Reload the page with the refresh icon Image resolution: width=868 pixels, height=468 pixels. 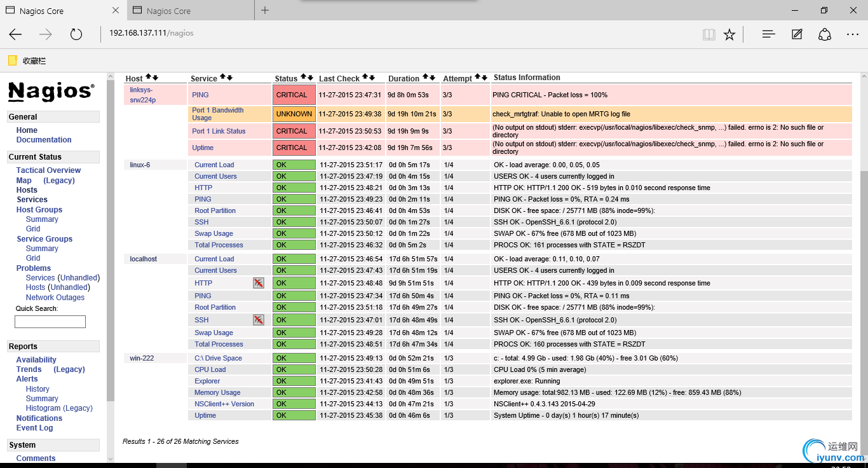click(x=76, y=34)
